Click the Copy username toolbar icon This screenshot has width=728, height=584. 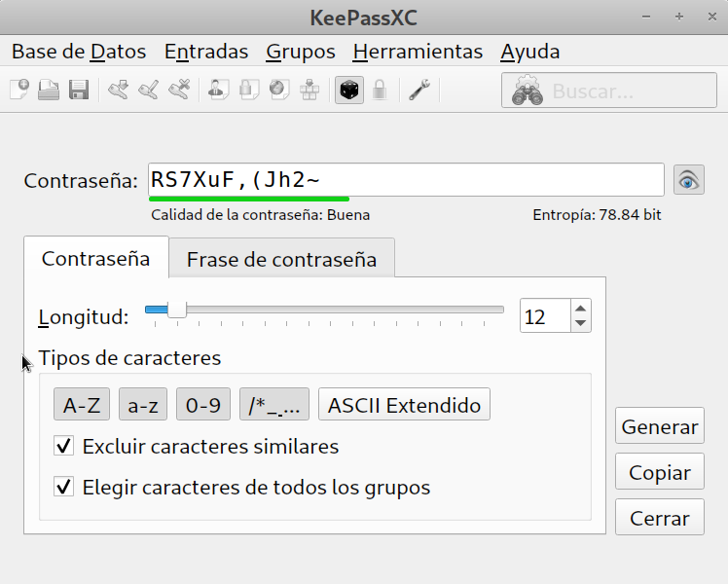(218, 90)
